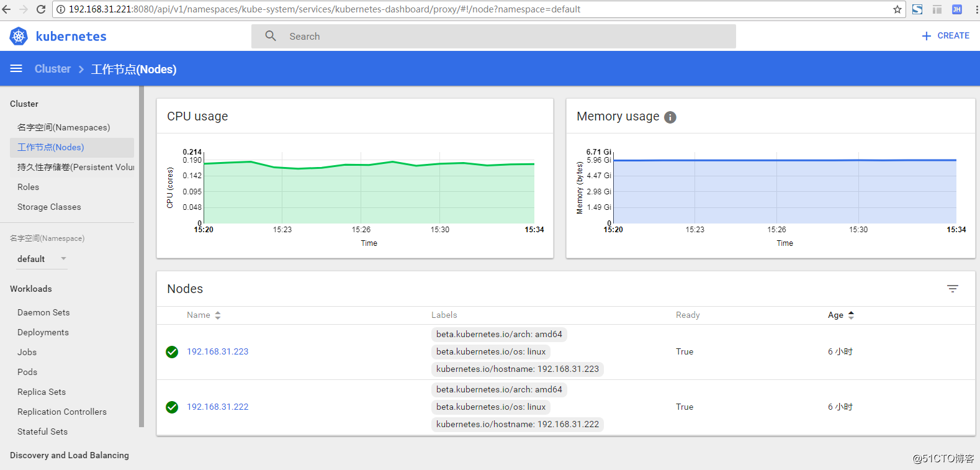
Task: Open 名字空间(Namespaces) in the sidebar
Action: (x=64, y=127)
